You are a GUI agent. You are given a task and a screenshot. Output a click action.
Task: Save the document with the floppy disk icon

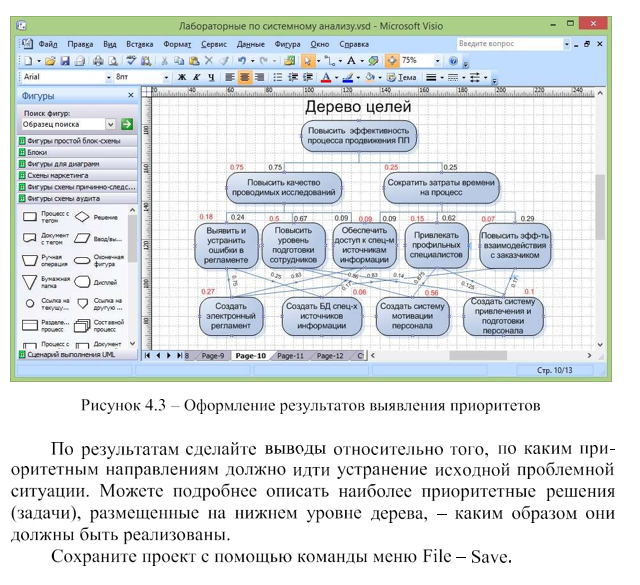pos(65,61)
